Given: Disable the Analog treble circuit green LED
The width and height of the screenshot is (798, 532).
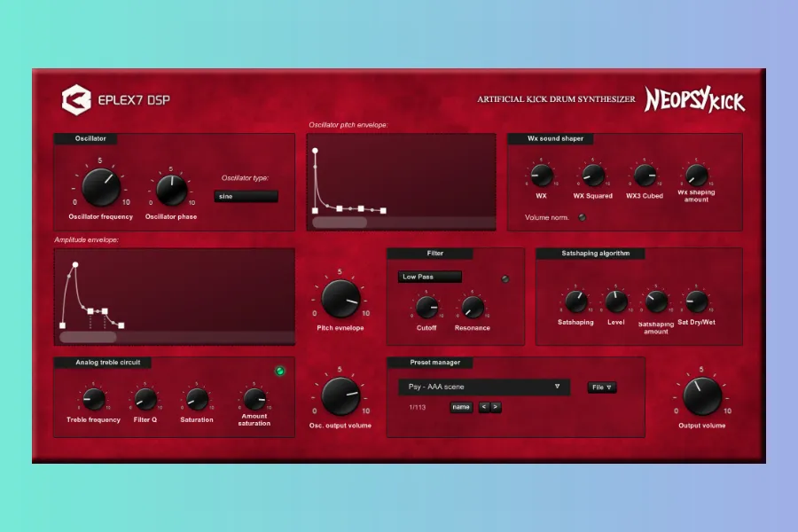Looking at the screenshot, I should pos(280,371).
